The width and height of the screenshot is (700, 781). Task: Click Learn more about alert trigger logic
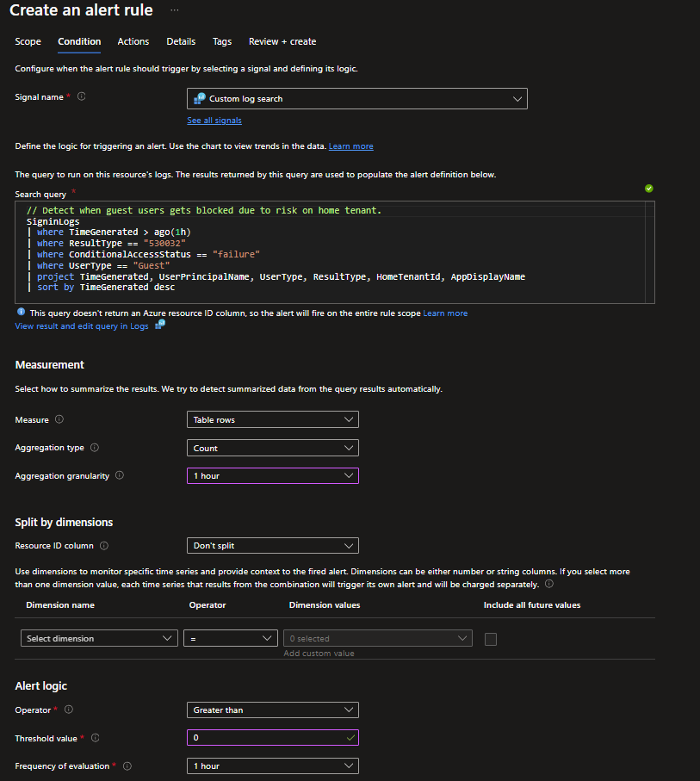(x=350, y=146)
